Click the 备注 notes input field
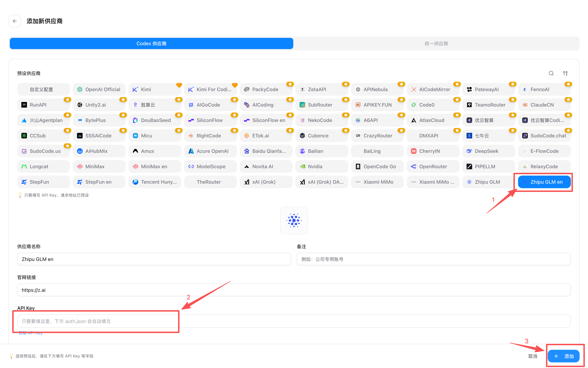The width and height of the screenshot is (588, 368). (434, 259)
